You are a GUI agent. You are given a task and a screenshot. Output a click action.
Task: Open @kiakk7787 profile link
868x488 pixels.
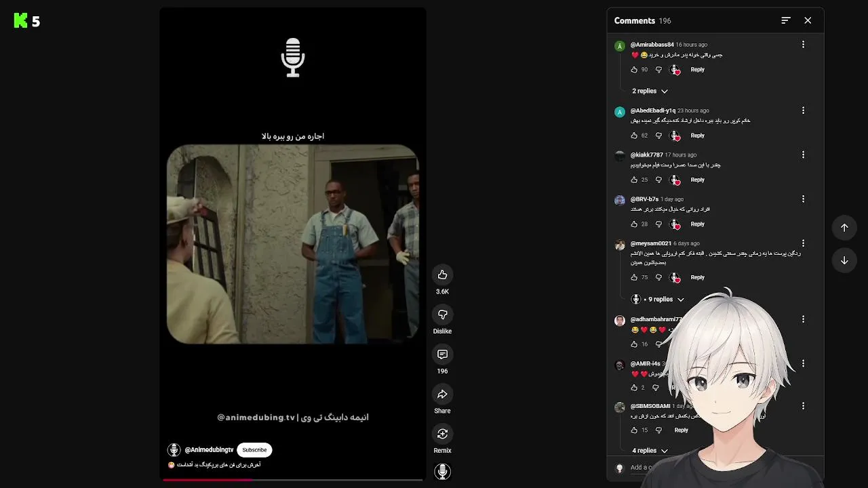(x=646, y=155)
